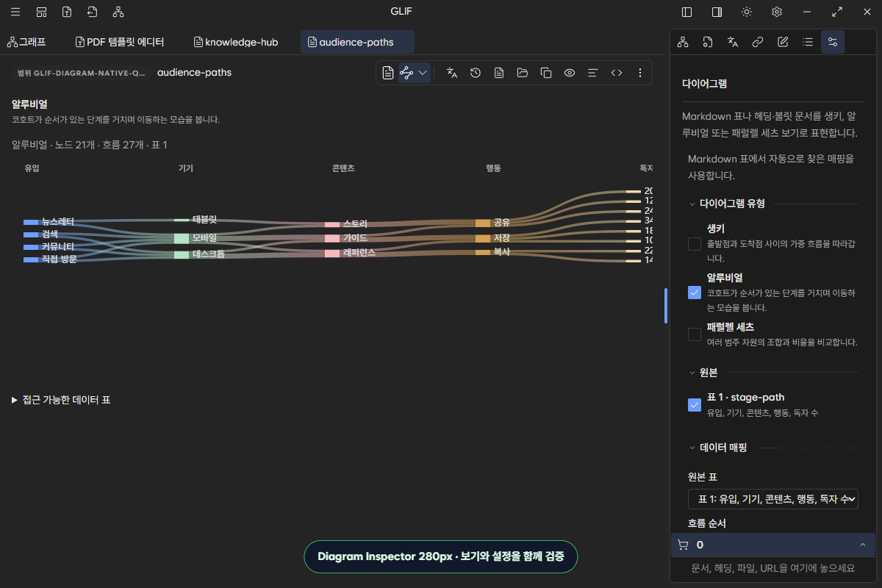The width and height of the screenshot is (882, 588).
Task: Enable the 패럴렐 세츠 diagram type checkbox
Action: (x=695, y=334)
